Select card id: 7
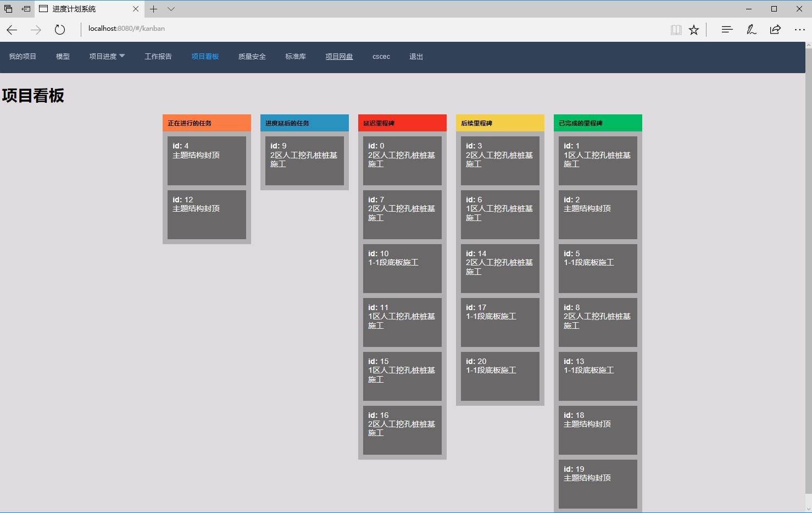This screenshot has height=513, width=812. click(402, 214)
